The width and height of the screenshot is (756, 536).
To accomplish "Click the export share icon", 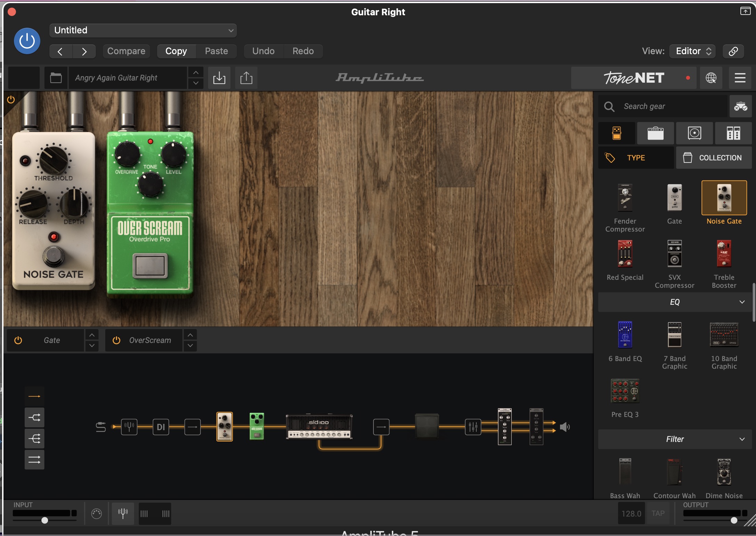I will point(246,78).
